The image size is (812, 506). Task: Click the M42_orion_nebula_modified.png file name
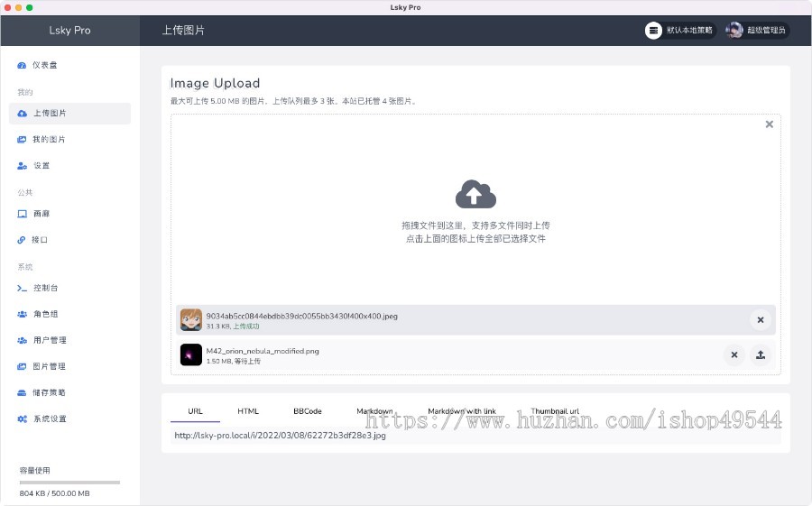click(x=263, y=351)
